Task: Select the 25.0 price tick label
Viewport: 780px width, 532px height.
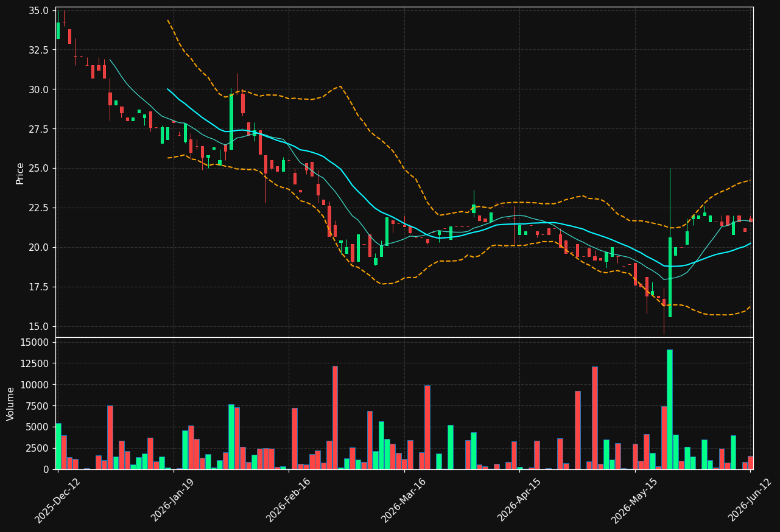Action: coord(39,169)
